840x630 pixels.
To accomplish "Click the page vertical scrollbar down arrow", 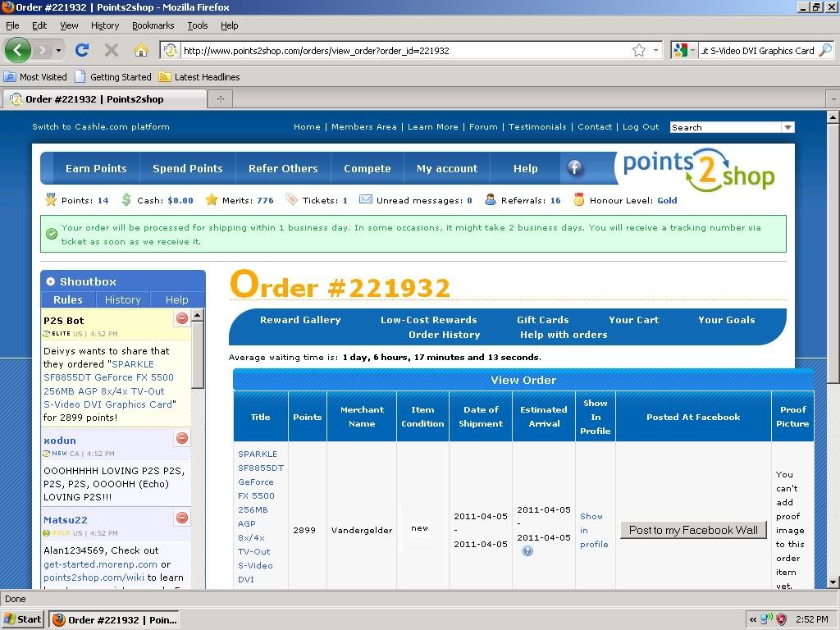I will pyautogui.click(x=833, y=582).
